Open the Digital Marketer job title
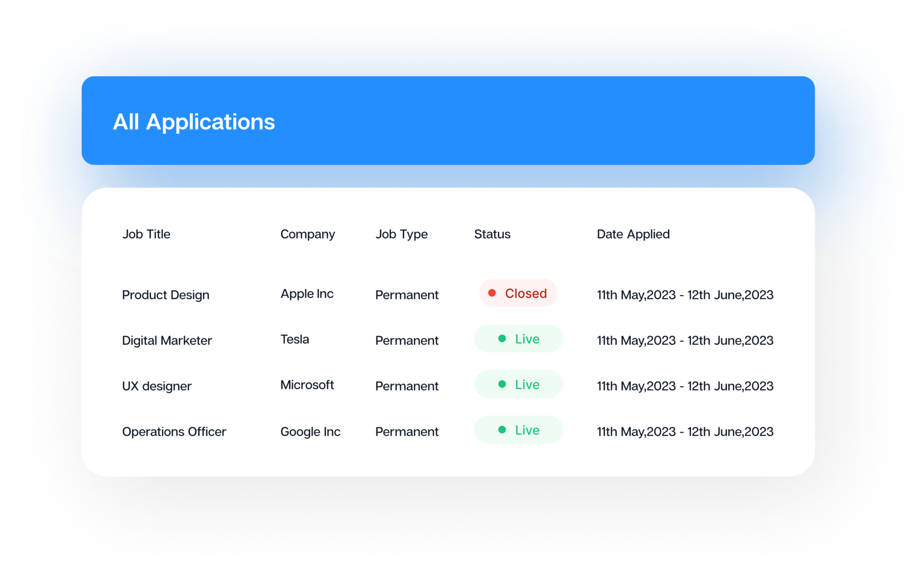The image size is (921, 588). pos(167,341)
